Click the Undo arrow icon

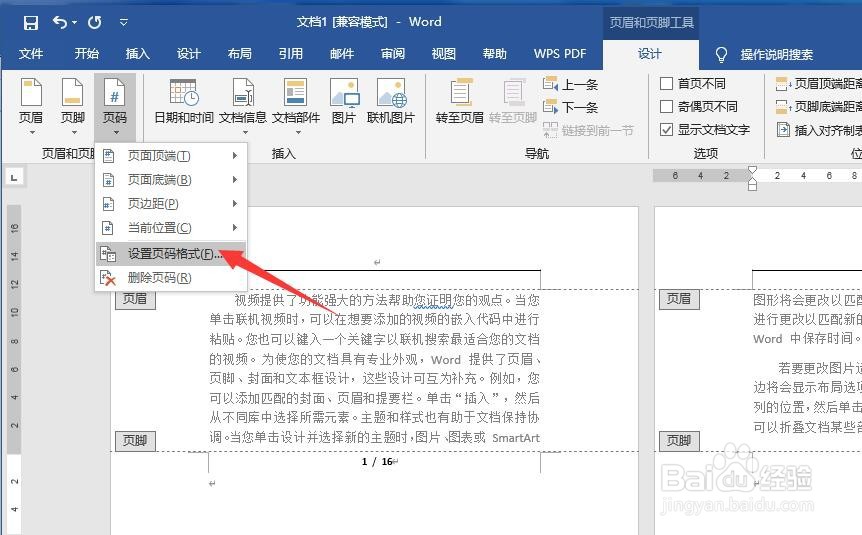tap(60, 22)
